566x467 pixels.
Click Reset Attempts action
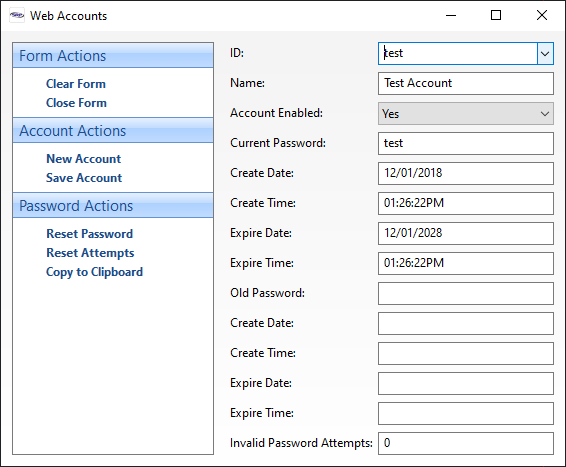pyautogui.click(x=90, y=253)
